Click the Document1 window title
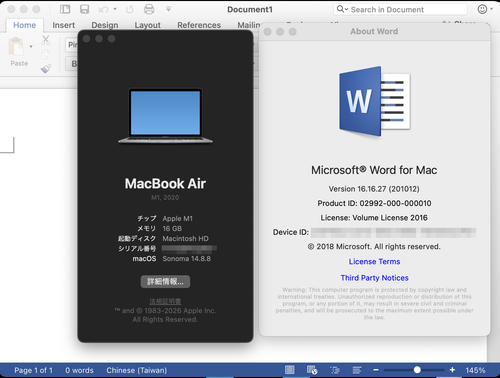Viewport: 500px width, 378px height. coord(250,9)
